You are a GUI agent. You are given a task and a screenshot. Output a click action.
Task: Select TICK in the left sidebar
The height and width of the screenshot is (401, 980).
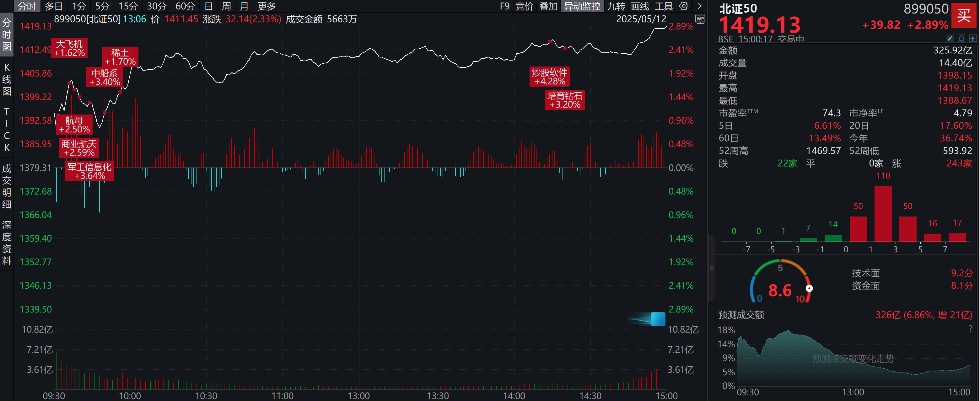point(7,129)
